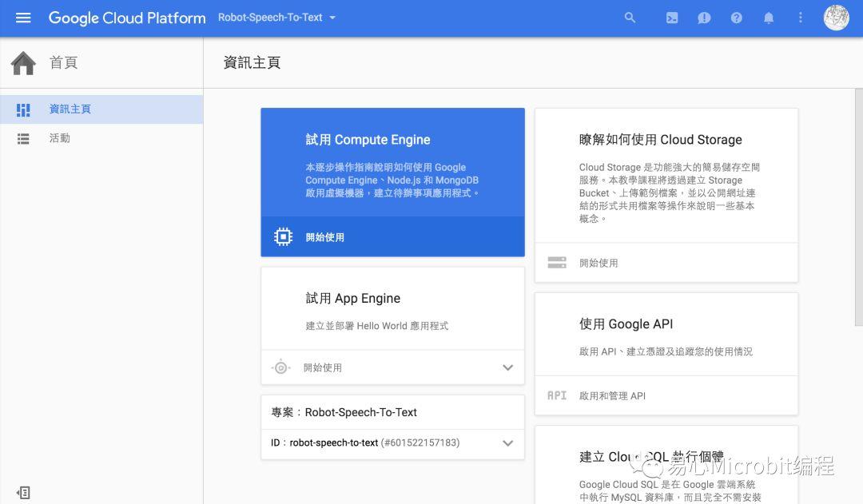Click the Compute Engine chip icon
Viewport: 863px width, 504px height.
point(283,236)
